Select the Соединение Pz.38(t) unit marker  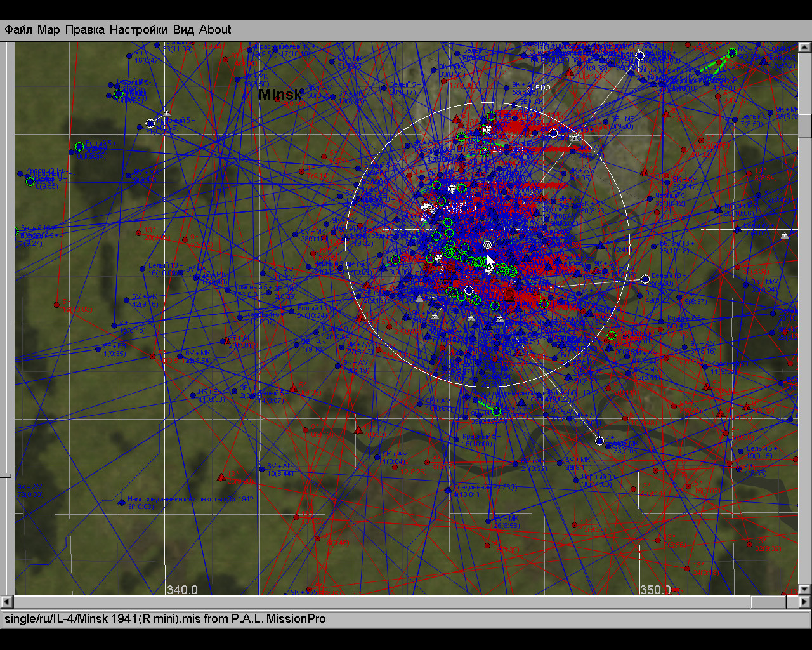click(448, 489)
